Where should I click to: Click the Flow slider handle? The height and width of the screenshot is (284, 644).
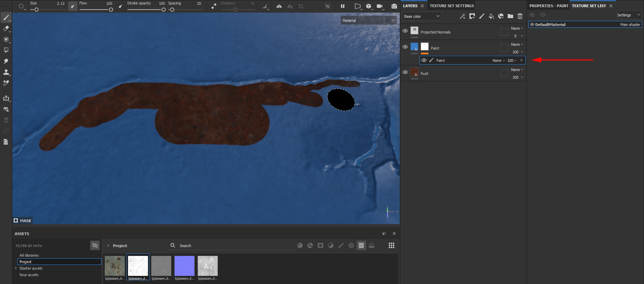point(111,10)
